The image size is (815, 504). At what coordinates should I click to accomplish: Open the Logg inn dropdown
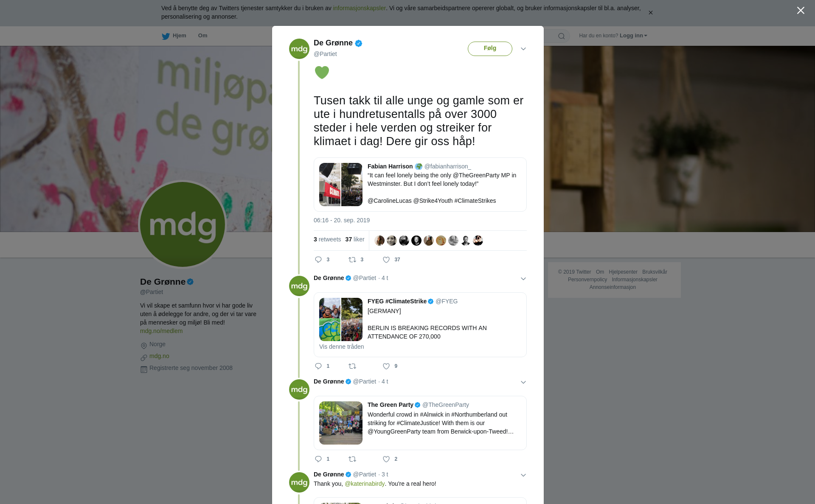click(x=633, y=36)
